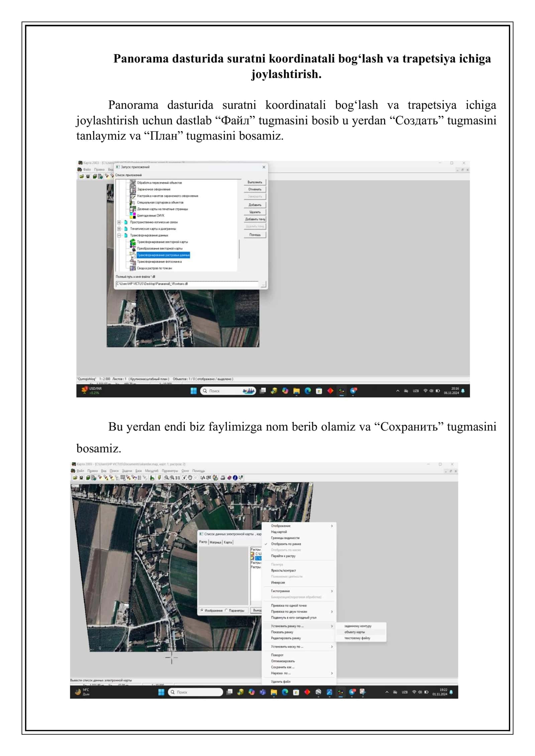Click the Удалить button
This screenshot has width=535, height=756.
click(255, 212)
